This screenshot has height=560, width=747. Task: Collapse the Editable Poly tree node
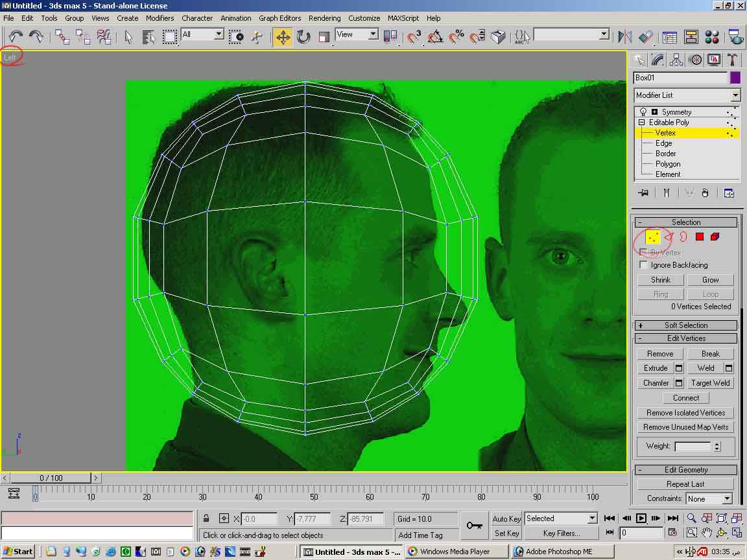coord(642,122)
